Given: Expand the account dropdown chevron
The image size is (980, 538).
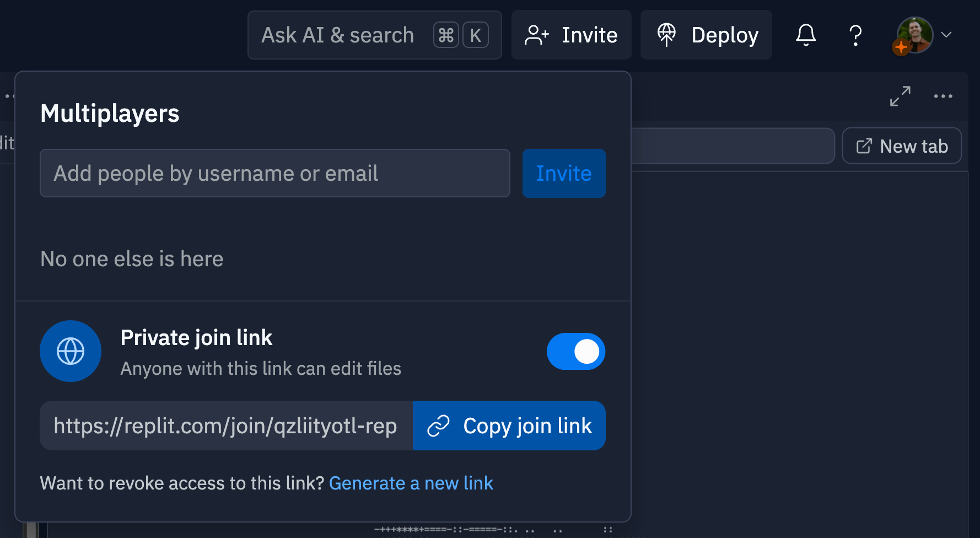Looking at the screenshot, I should click(946, 35).
